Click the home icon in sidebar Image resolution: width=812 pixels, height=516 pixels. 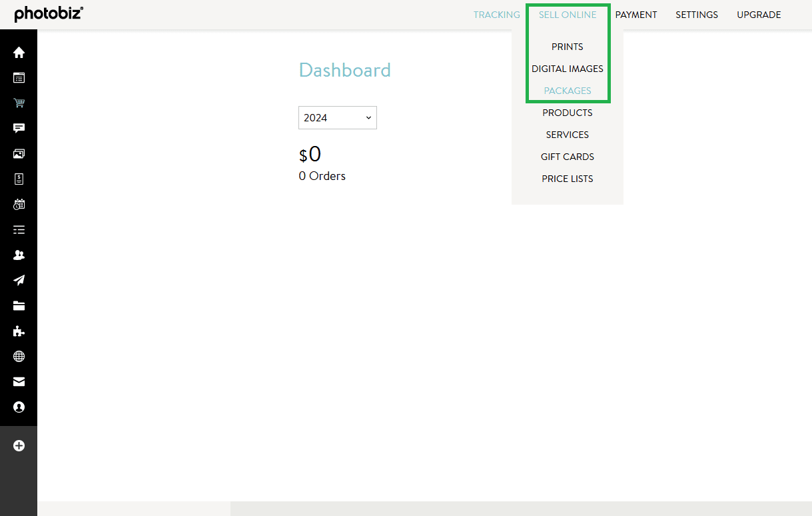(19, 53)
